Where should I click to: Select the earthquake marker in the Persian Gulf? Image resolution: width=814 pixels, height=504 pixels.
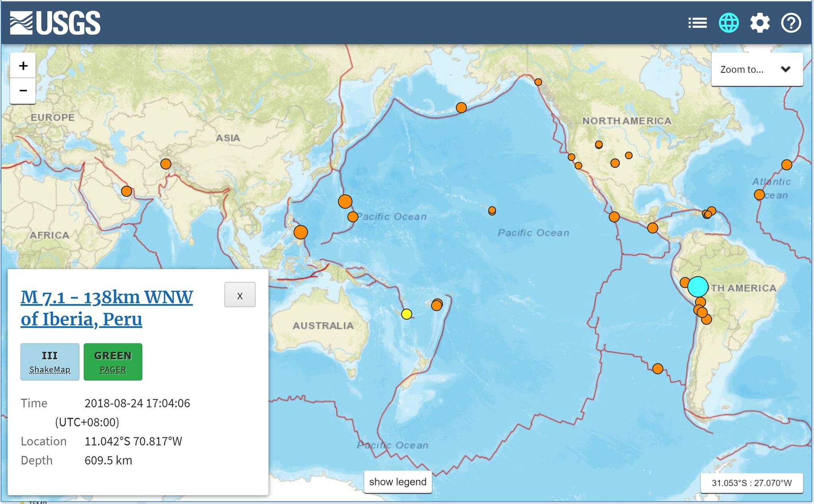coord(126,191)
